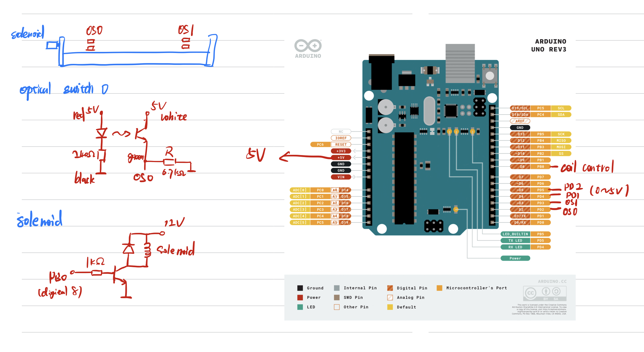Select the D18/SDA pin label

520,115
